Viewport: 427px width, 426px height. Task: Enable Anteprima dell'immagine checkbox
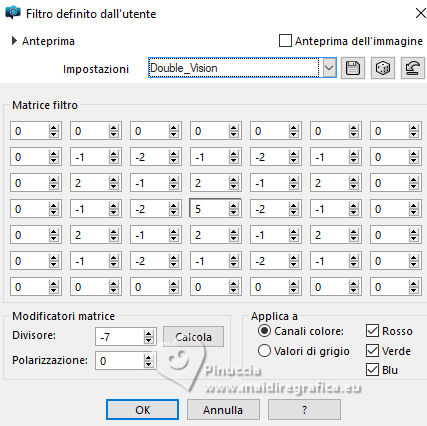point(285,41)
